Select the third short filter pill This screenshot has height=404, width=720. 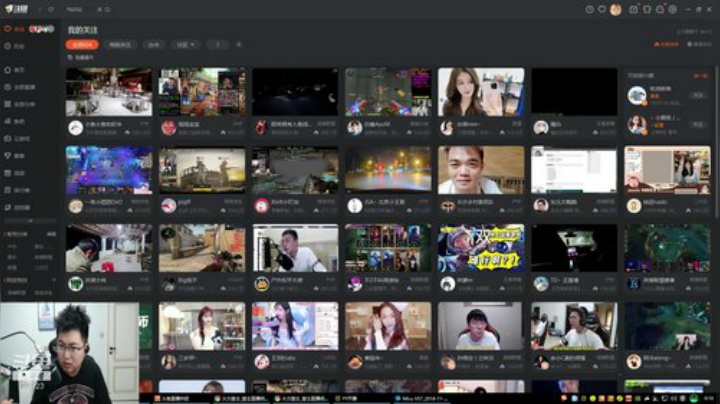click(x=154, y=45)
